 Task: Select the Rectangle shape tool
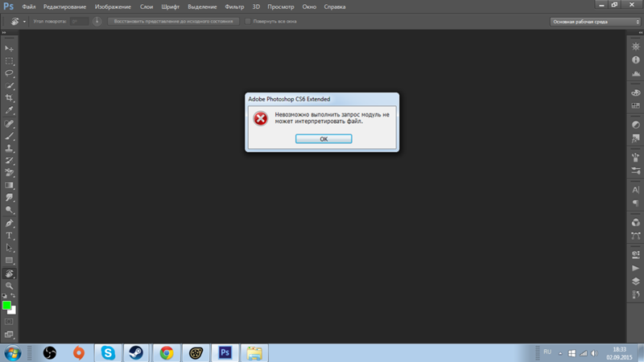9,260
